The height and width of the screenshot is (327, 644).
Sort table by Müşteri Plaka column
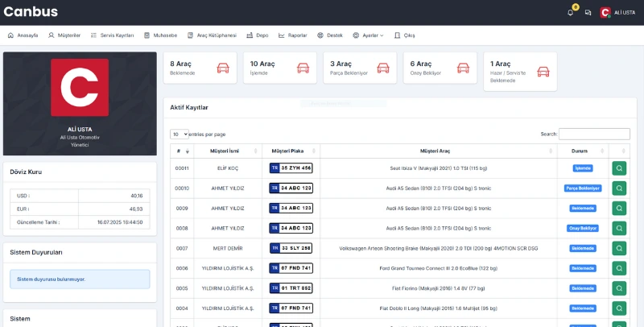pos(291,151)
